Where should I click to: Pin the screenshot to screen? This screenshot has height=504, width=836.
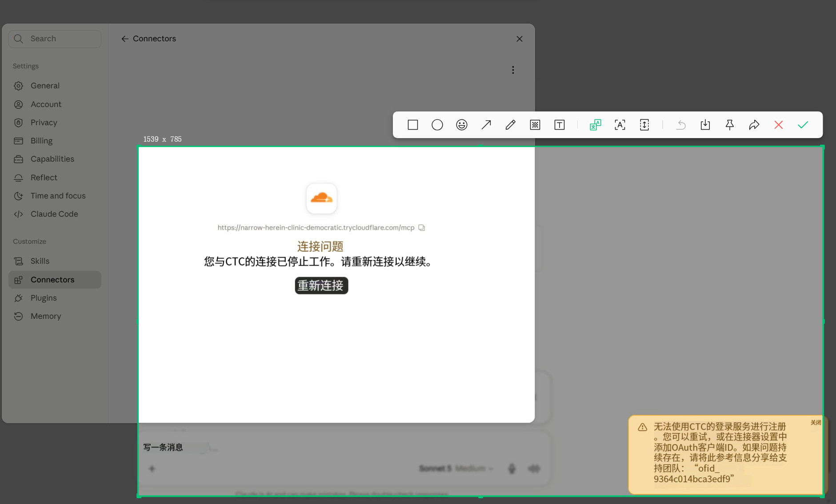tap(730, 125)
